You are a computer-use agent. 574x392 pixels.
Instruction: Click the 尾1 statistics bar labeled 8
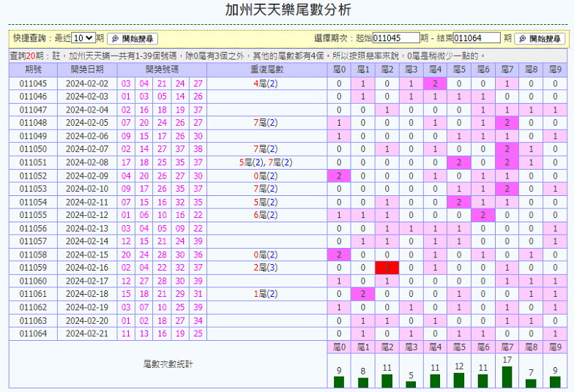[363, 383]
